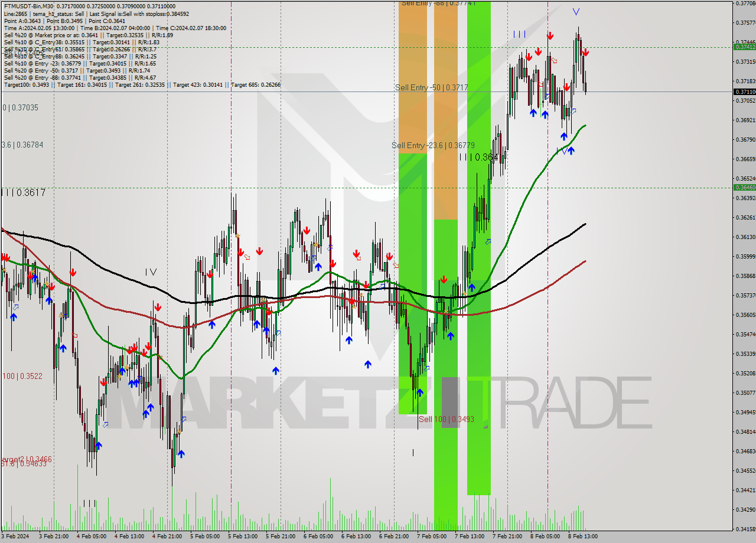Click the 'Sell %10 @ Entry -23' line
Image resolution: width=756 pixels, height=543 pixels.
[x=80, y=63]
